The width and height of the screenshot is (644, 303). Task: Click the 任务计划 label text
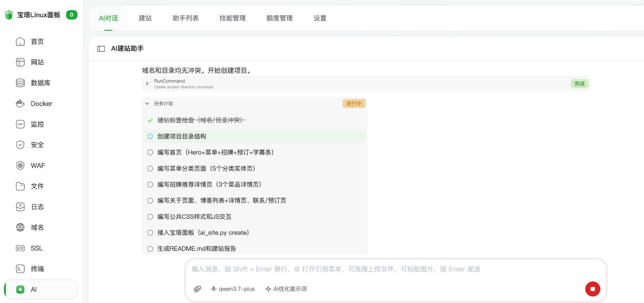163,104
